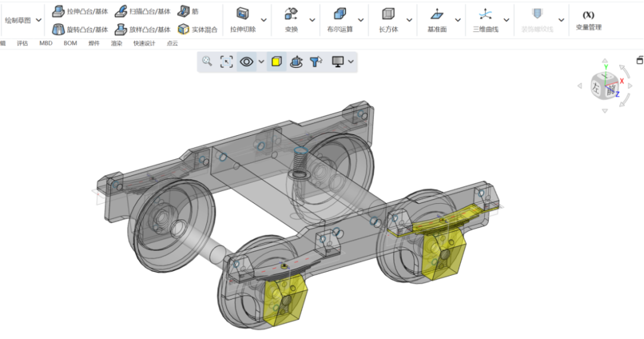Select the 扫描凸台/基体 sweep boss tool
This screenshot has height=339, width=644.
143,11
